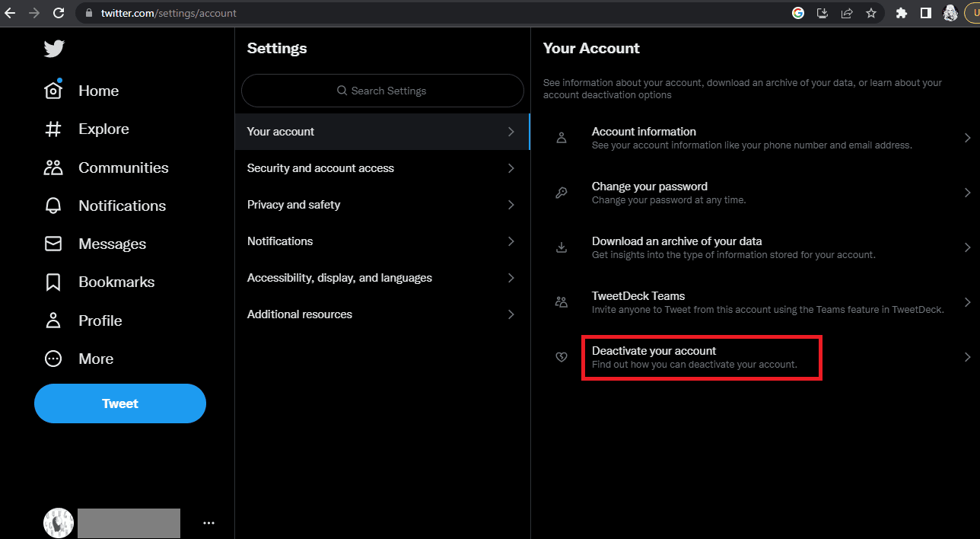The image size is (980, 539).
Task: Go to Home in sidebar
Action: pyautogui.click(x=98, y=91)
